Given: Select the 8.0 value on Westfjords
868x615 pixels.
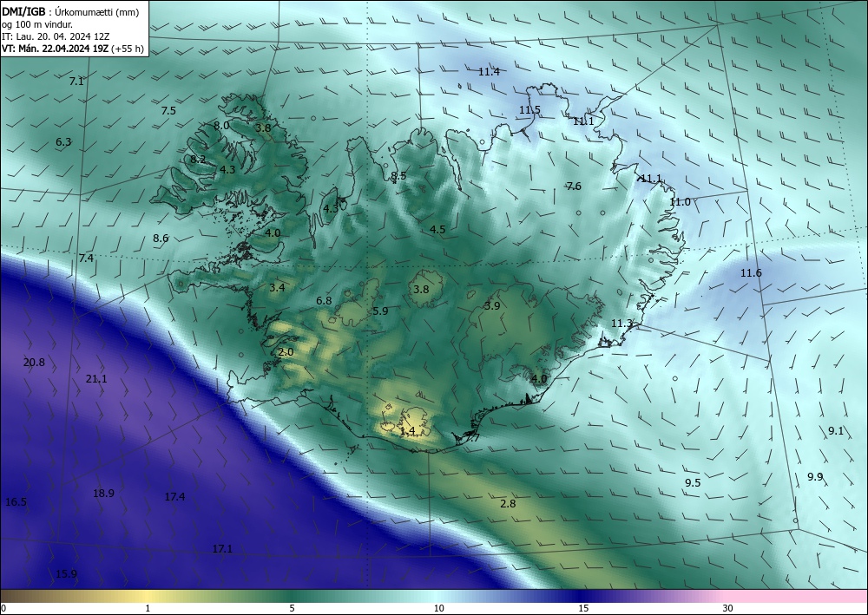Looking at the screenshot, I should (x=221, y=126).
